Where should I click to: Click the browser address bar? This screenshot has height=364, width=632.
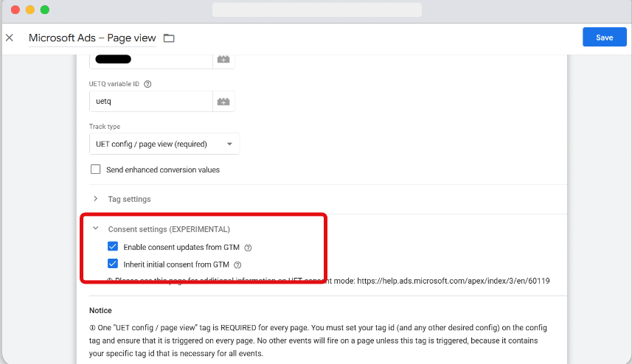pos(317,10)
